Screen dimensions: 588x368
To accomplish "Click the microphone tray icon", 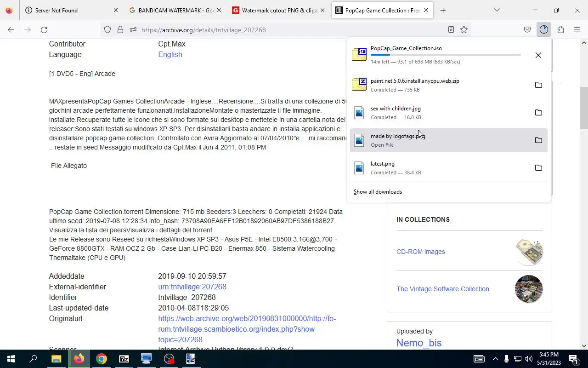I will (x=506, y=359).
